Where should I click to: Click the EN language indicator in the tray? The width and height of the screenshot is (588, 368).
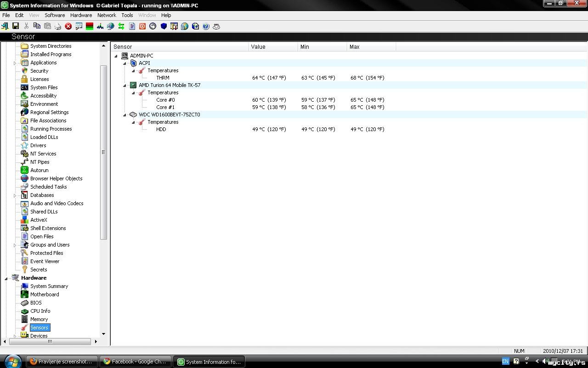(505, 361)
